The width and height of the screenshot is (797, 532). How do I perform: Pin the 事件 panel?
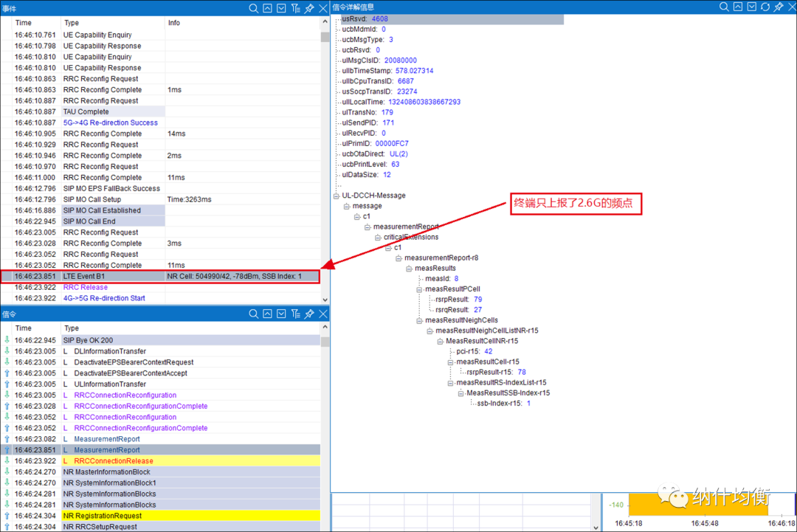(309, 9)
